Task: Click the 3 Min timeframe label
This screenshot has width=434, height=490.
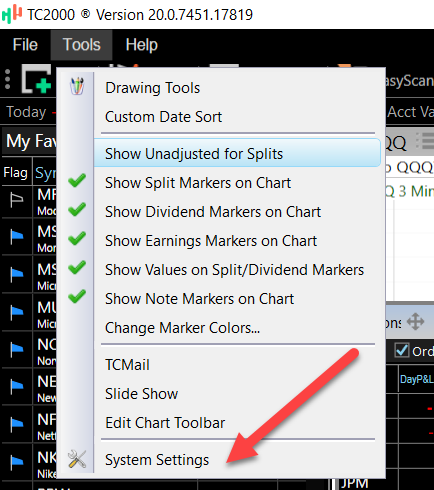Action: pyautogui.click(x=416, y=191)
